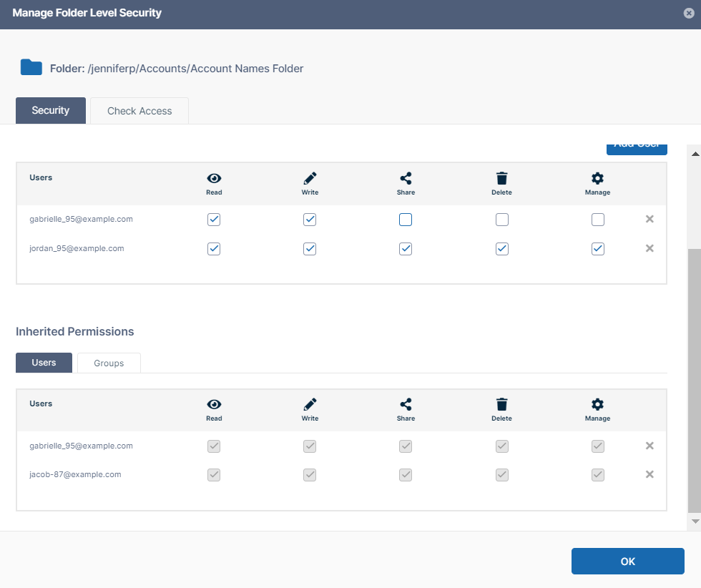
Task: Click the Manage gear icon in inherited table
Action: 597,404
